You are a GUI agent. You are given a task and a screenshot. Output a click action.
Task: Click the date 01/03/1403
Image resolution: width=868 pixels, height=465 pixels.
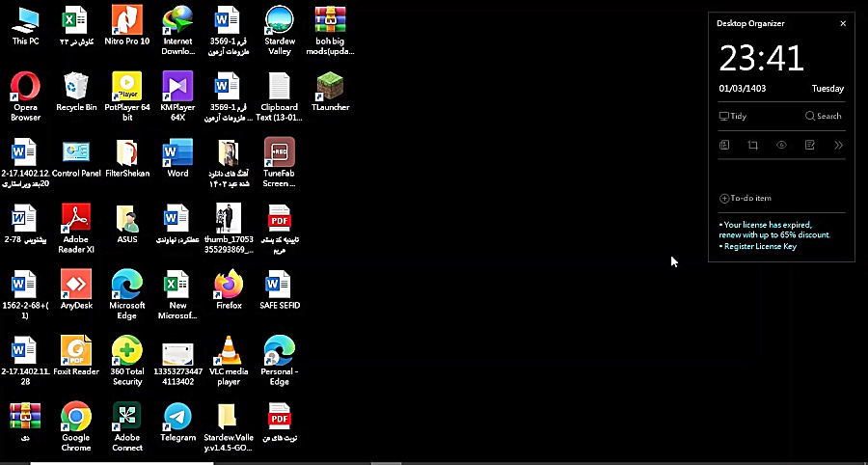click(743, 89)
